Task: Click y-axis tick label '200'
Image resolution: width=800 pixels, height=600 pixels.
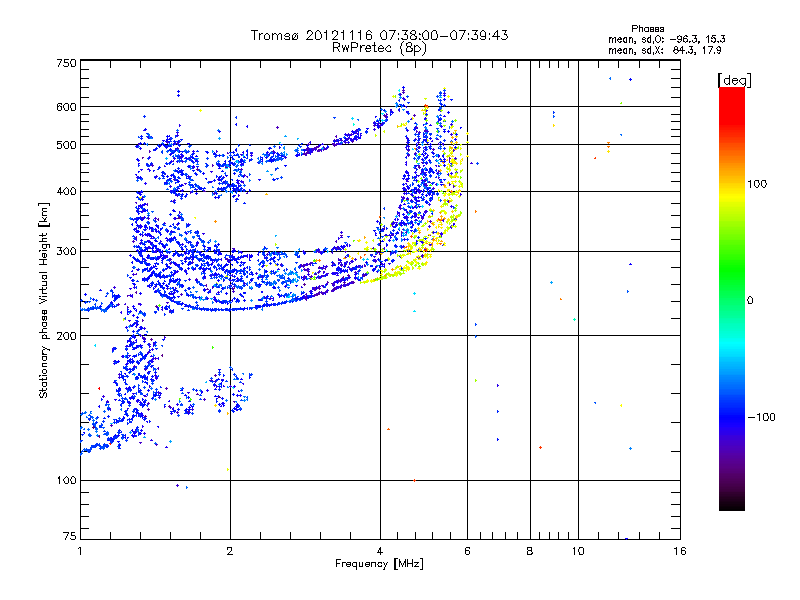Action: 66,336
